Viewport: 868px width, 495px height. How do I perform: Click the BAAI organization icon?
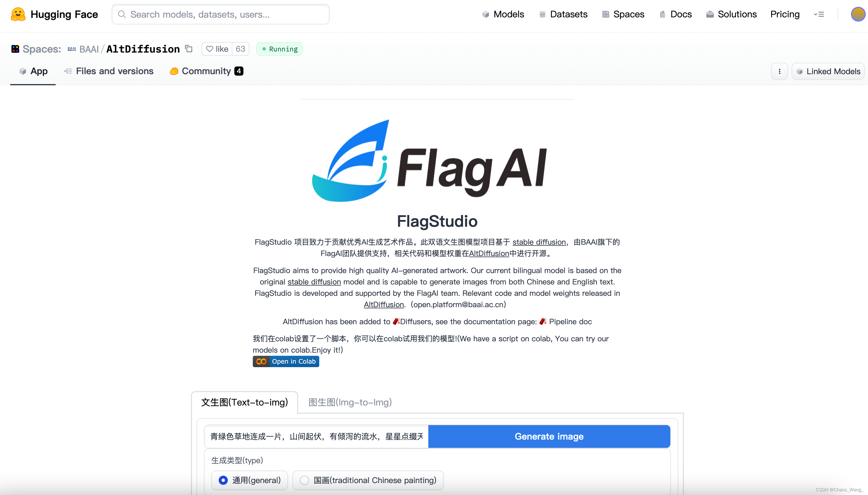point(72,49)
